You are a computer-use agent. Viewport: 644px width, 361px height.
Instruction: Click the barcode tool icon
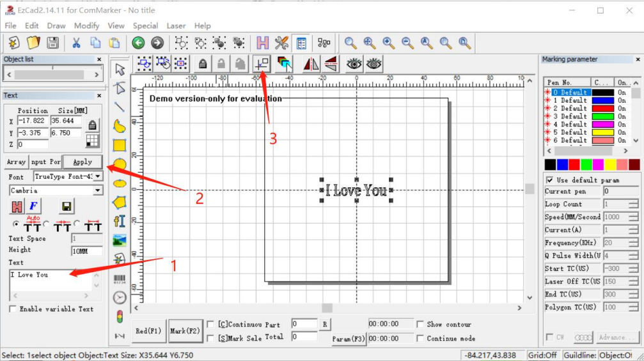pyautogui.click(x=120, y=279)
